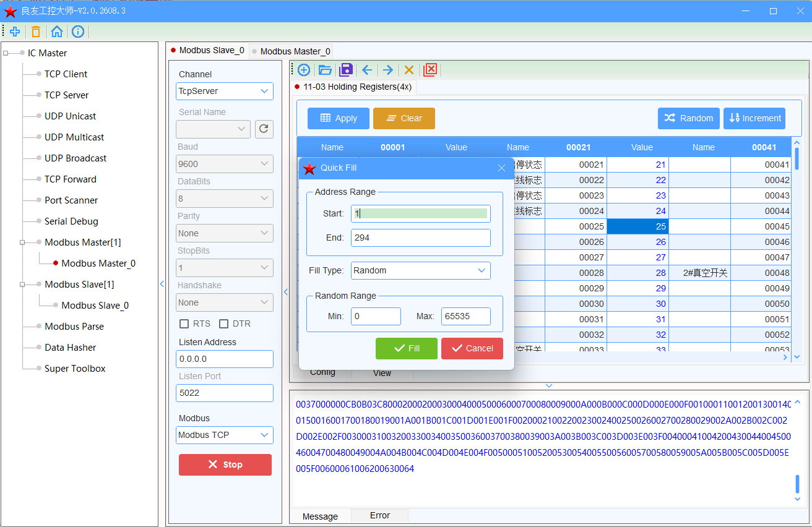Viewport: 812px width, 527px height.
Task: Open Data Hasher in the tree
Action: (71, 348)
